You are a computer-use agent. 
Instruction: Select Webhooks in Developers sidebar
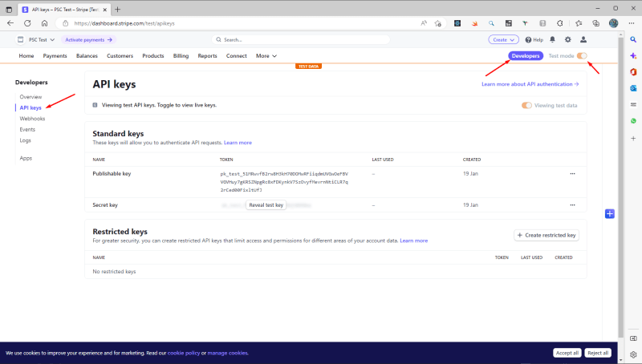click(32, 119)
